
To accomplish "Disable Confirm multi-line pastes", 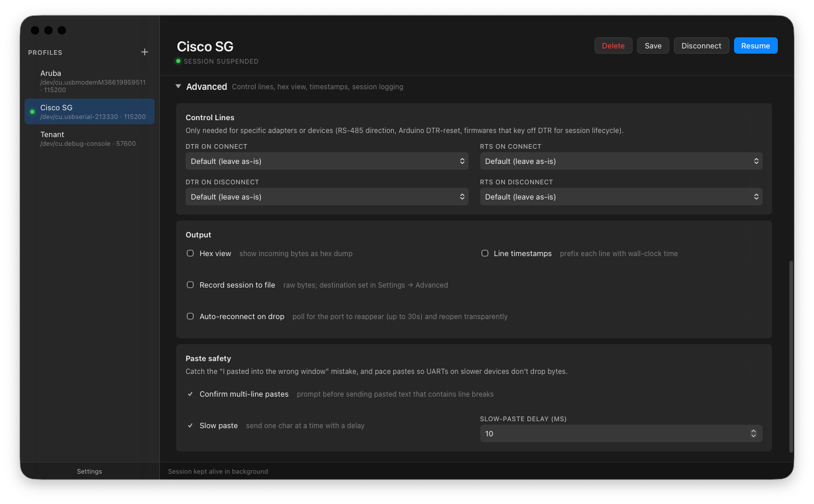I will click(x=190, y=394).
